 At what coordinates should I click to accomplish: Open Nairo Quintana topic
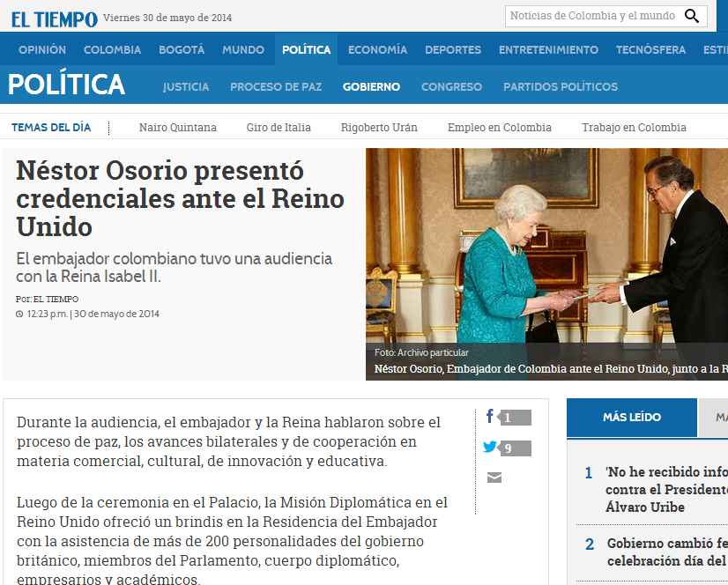tap(178, 127)
